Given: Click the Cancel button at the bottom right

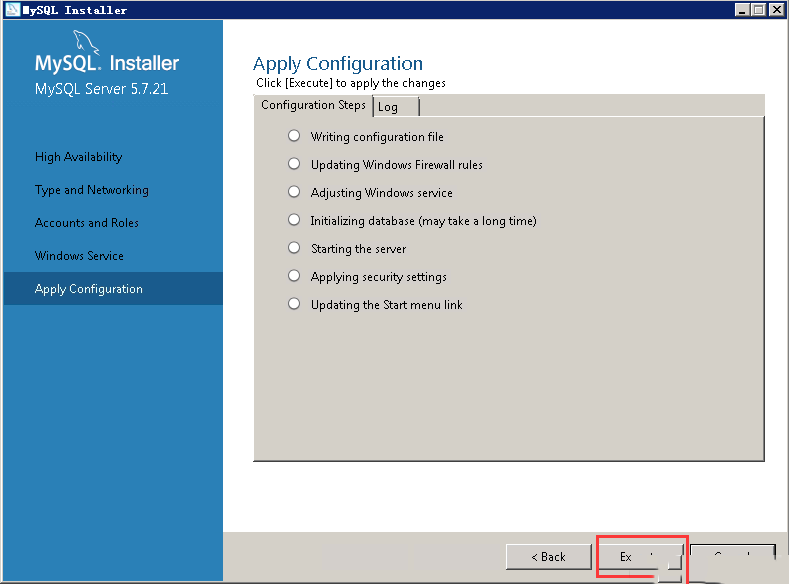Looking at the screenshot, I should tap(733, 557).
